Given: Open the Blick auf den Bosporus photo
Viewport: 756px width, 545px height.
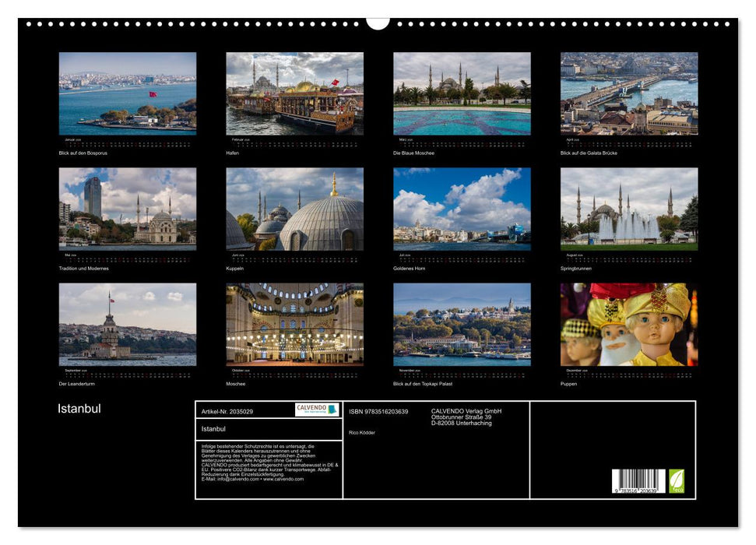Looking at the screenshot, I should coord(128,93).
